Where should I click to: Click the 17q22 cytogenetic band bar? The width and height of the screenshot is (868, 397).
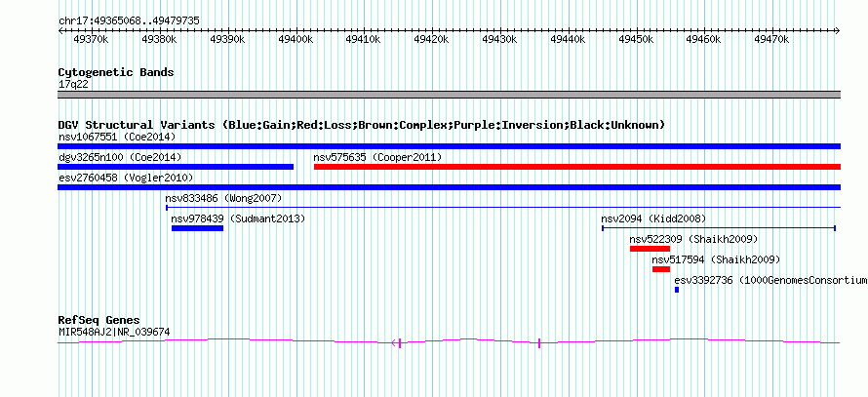pos(449,95)
